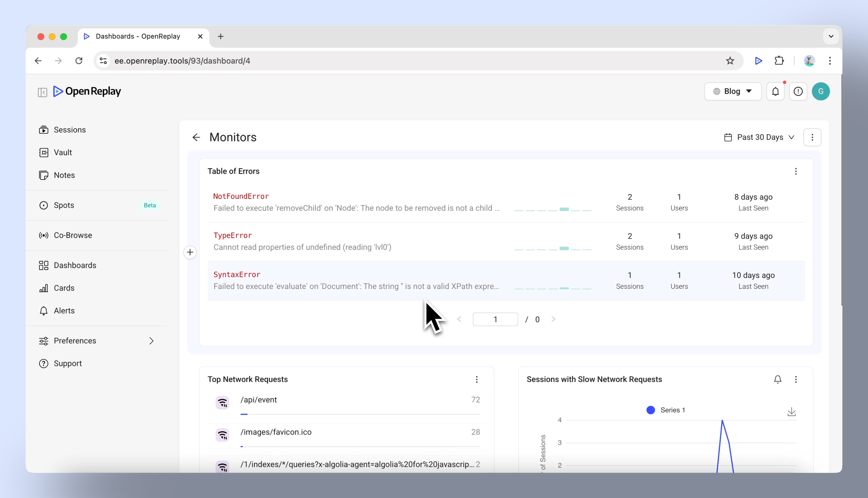Click the /api/event progress bar

[360, 414]
